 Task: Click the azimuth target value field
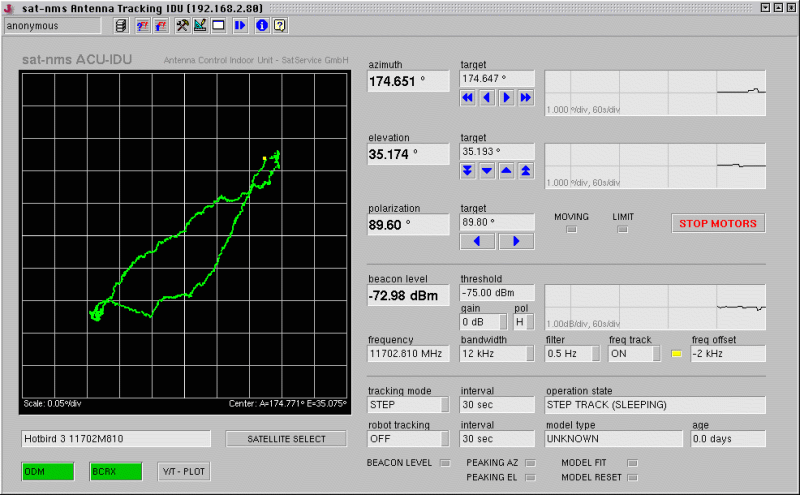(497, 78)
